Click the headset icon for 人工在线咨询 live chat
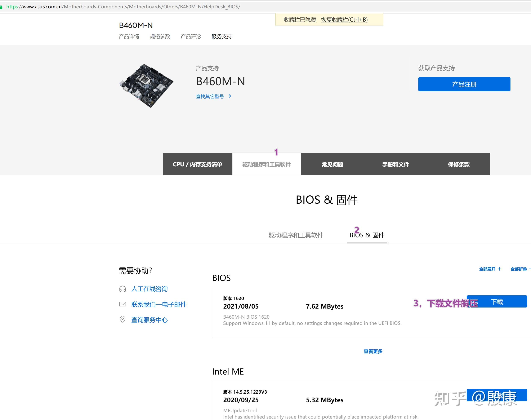 123,289
